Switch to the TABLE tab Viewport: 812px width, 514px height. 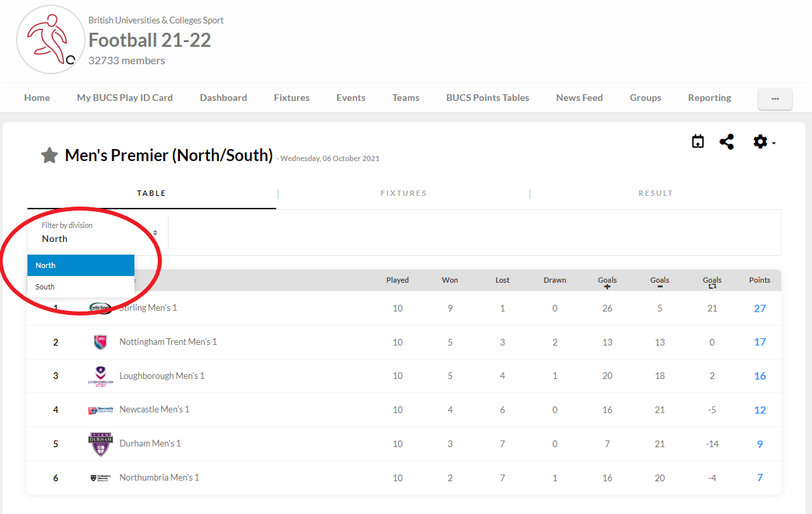point(152,193)
